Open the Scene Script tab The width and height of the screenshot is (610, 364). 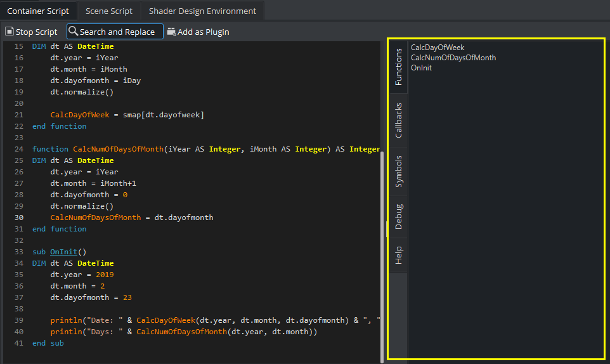109,11
